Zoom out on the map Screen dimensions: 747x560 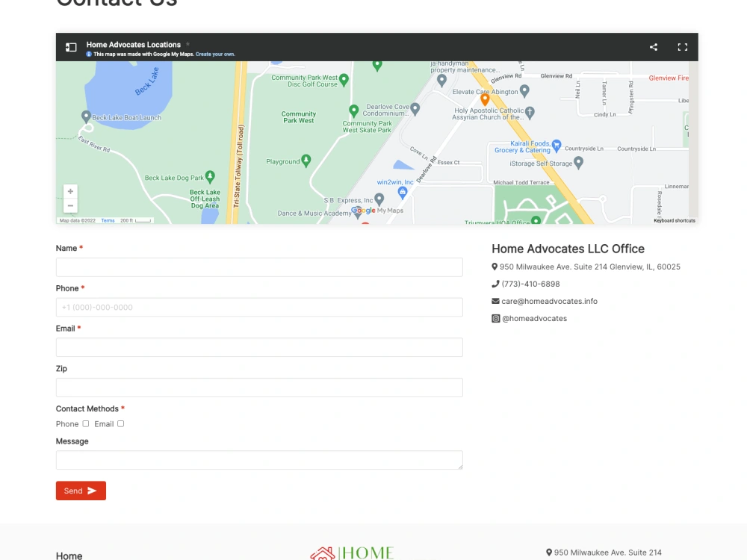click(70, 206)
